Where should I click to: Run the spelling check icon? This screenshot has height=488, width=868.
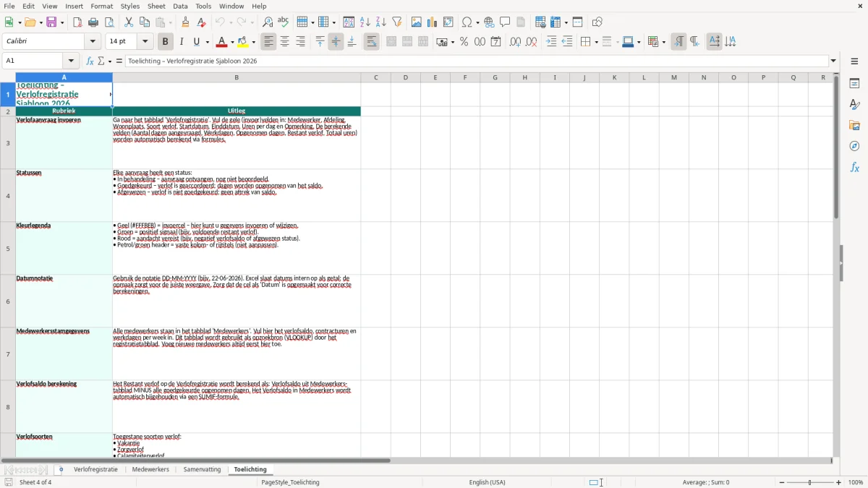coord(284,22)
